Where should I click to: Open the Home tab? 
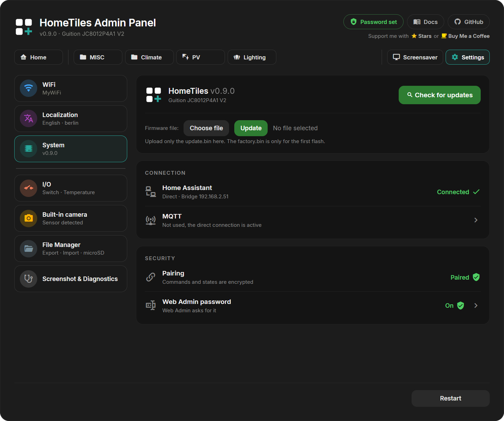tap(39, 57)
